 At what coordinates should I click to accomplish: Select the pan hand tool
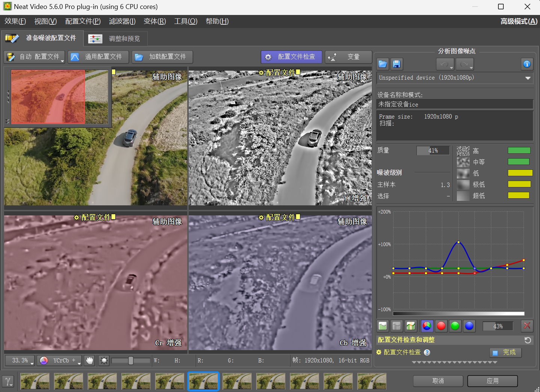click(90, 361)
